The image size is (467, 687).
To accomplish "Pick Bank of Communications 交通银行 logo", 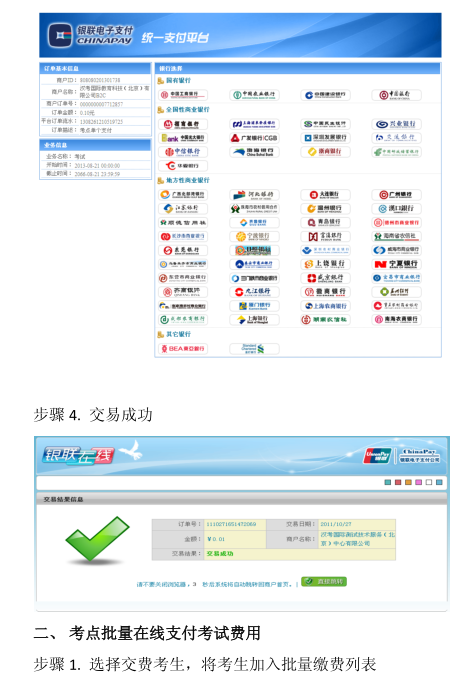I will tap(396, 138).
